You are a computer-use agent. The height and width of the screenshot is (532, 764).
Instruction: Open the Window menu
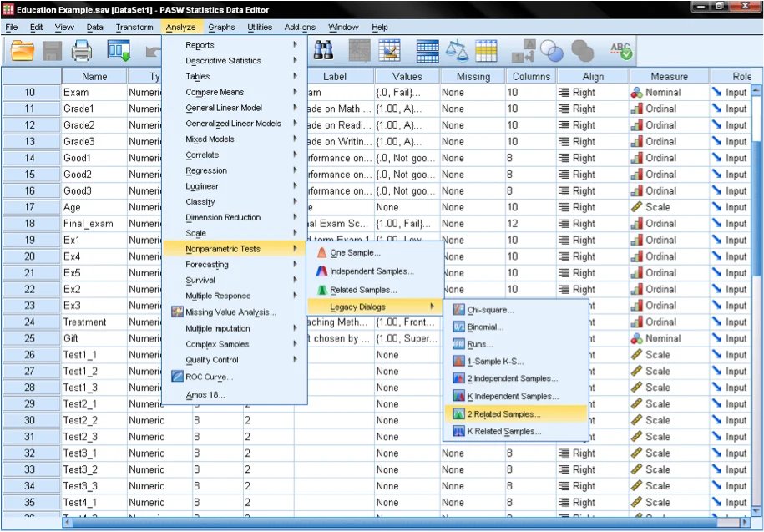point(343,28)
